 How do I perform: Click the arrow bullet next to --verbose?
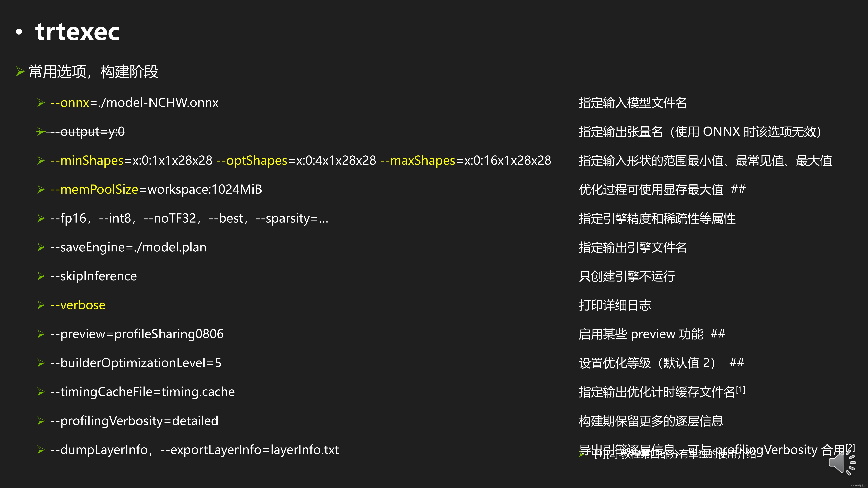pos(41,305)
